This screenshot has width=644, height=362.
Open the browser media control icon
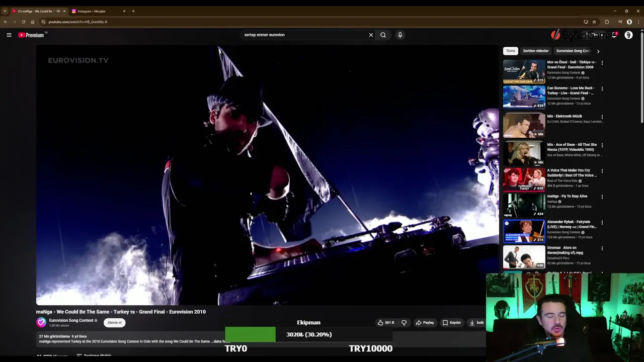click(x=620, y=22)
